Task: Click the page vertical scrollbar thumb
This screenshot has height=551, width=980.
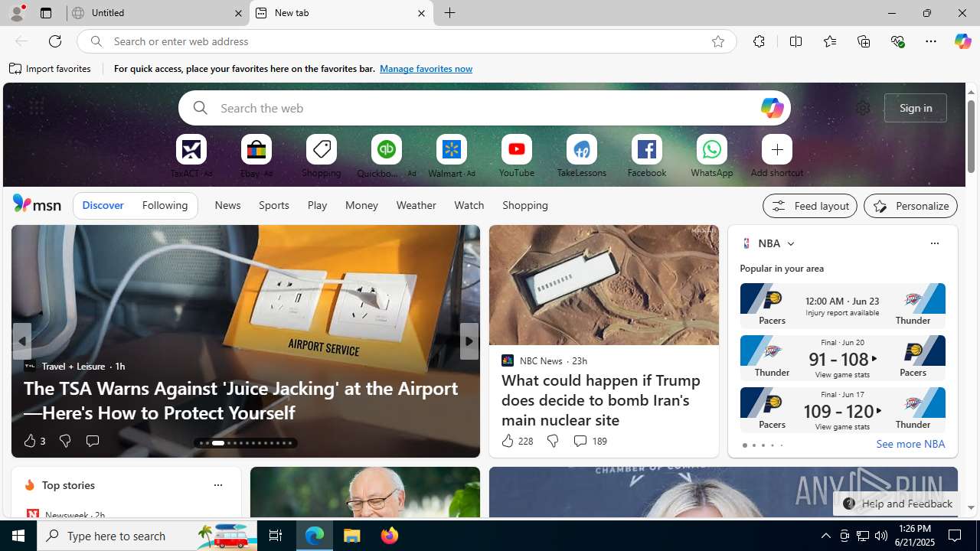Action: 971,136
